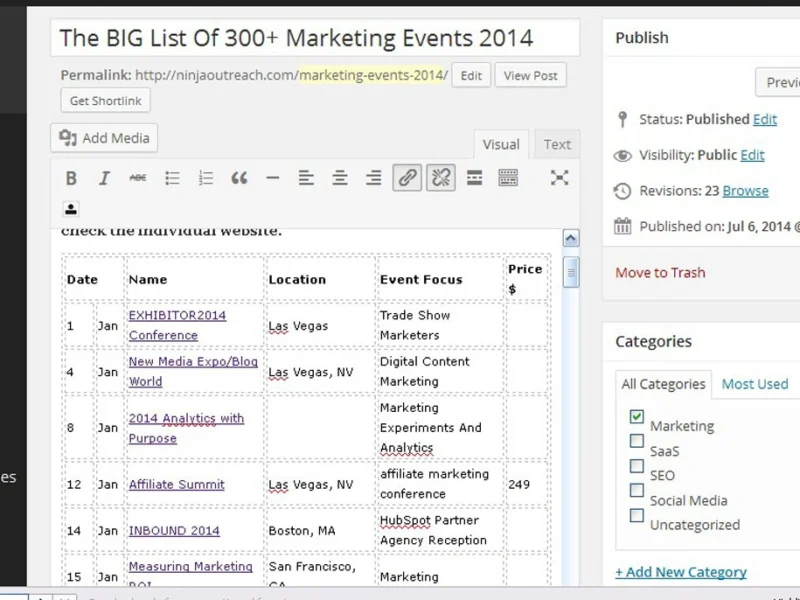
Task: Click the Preview button in Publish box
Action: [x=778, y=82]
